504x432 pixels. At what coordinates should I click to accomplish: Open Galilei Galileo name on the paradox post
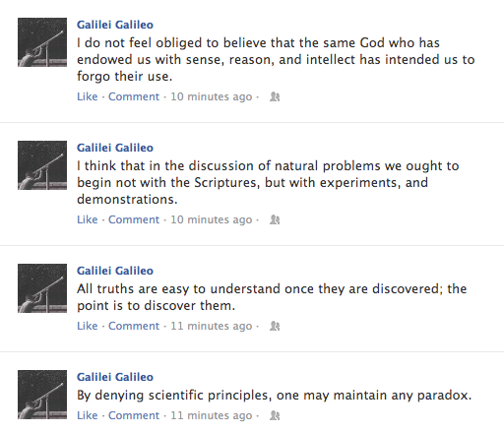[115, 377]
